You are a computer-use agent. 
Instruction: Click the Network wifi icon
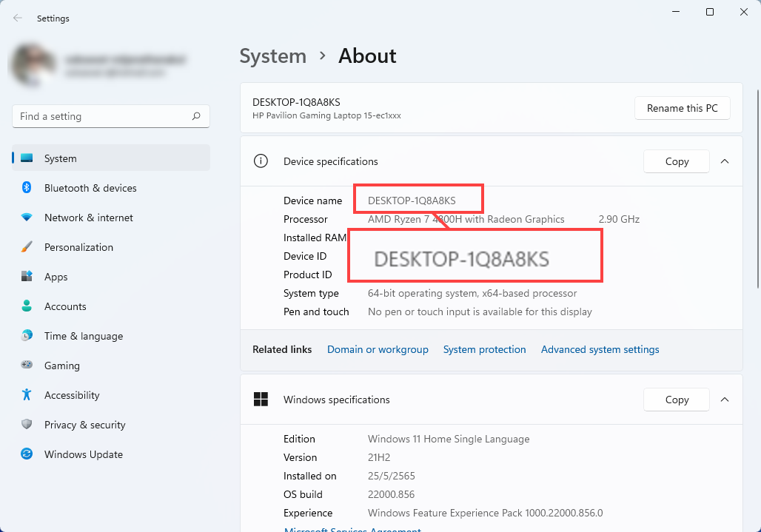click(27, 218)
